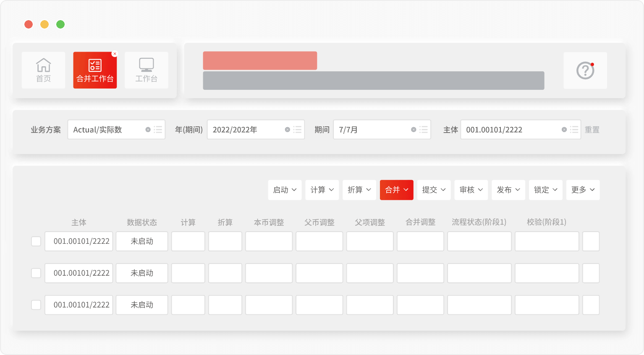This screenshot has width=644, height=355.
Task: Expand the 更多 menu
Action: pyautogui.click(x=583, y=190)
